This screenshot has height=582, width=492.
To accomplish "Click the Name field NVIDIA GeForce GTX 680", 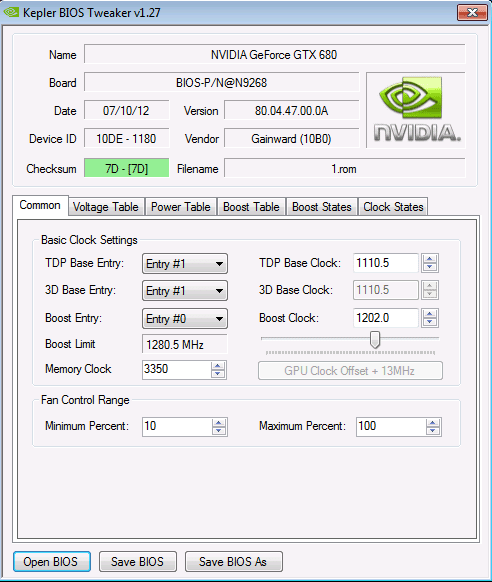I will coord(274,55).
